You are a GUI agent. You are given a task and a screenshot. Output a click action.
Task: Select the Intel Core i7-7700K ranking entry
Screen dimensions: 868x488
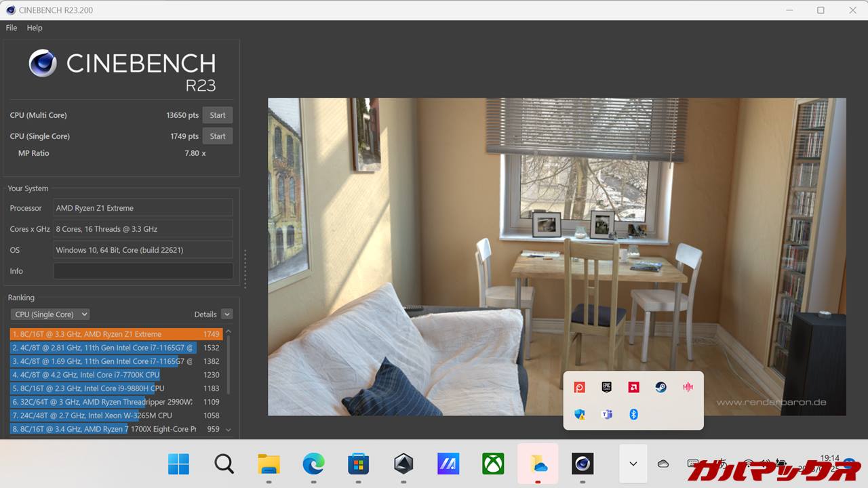click(102, 375)
